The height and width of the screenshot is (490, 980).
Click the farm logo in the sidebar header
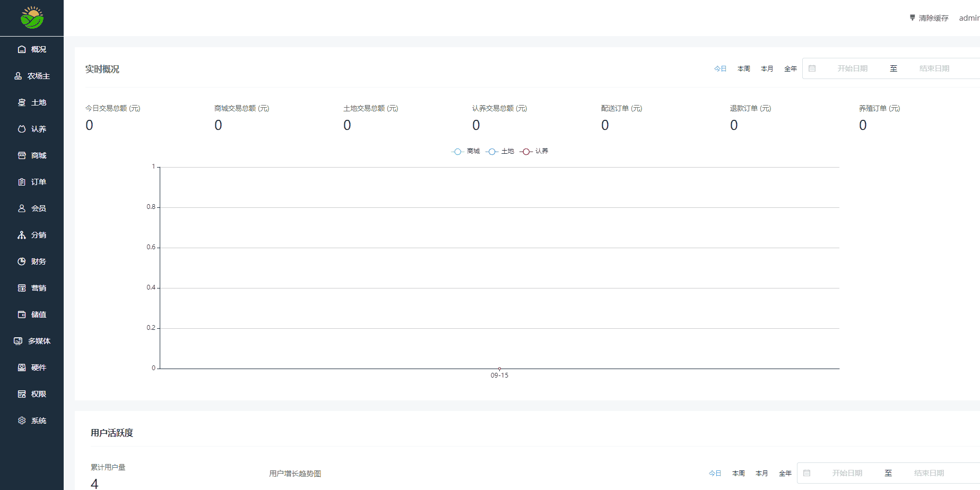[x=32, y=17]
